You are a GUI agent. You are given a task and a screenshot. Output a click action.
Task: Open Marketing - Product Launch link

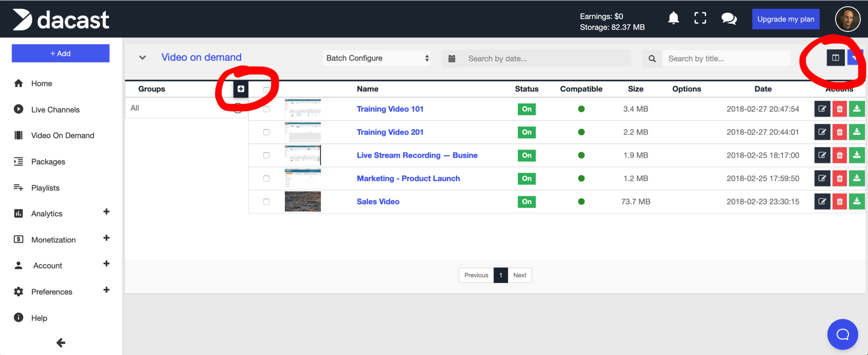click(x=408, y=179)
